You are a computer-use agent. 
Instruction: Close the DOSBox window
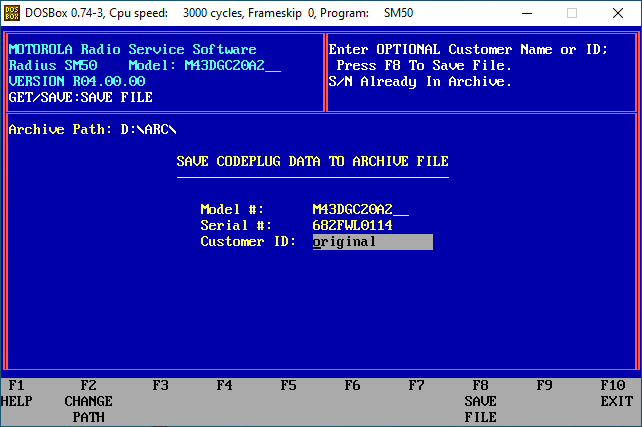coord(617,14)
